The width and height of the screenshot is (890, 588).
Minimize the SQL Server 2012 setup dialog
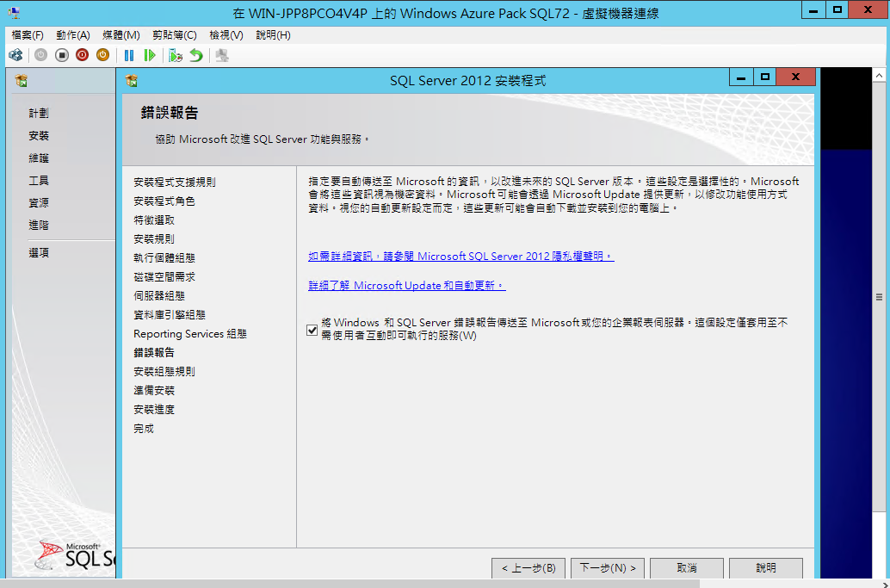(x=741, y=77)
